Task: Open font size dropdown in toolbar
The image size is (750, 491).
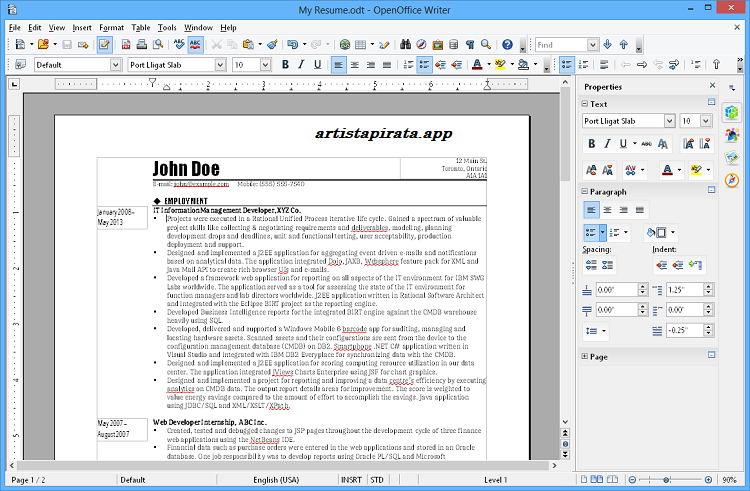Action: click(x=265, y=65)
